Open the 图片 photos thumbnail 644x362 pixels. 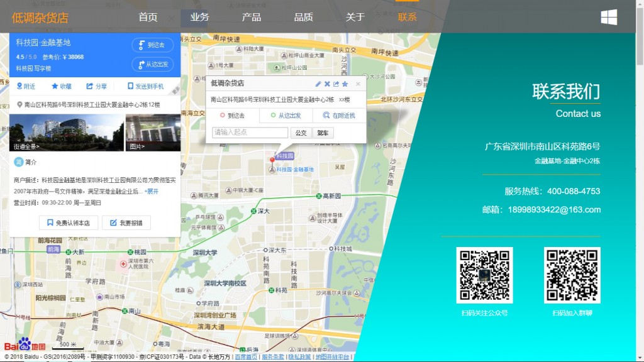[x=153, y=133]
